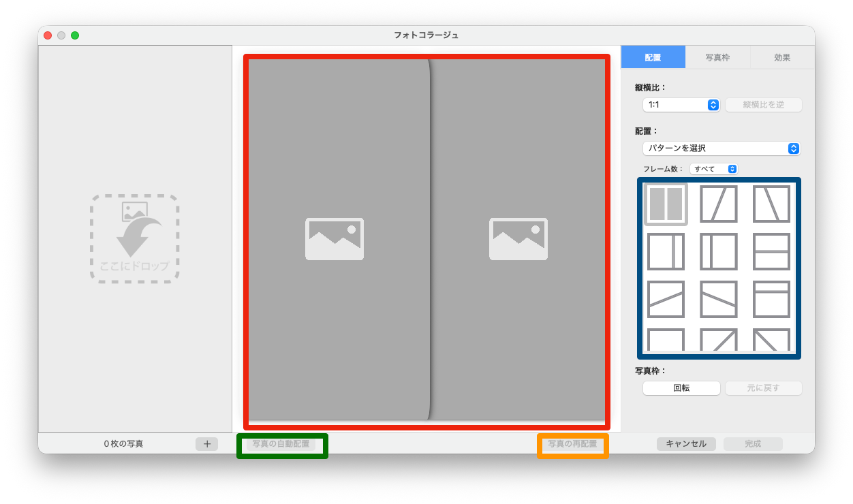Click the ここにドロップ photo drop zone

[134, 238]
